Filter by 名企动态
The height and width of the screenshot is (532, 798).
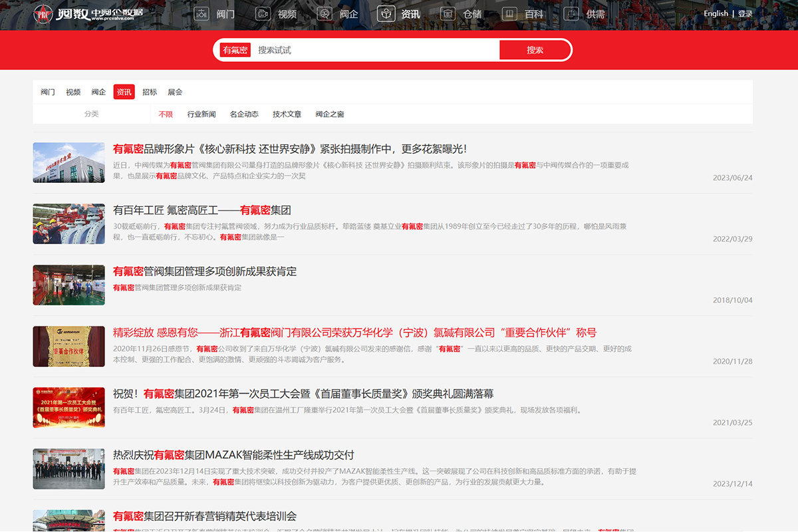pos(244,114)
